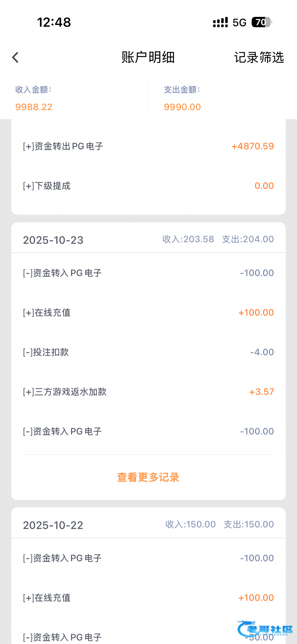Tap the 5G signal indicator
Image resolution: width=297 pixels, height=644 pixels.
(239, 23)
